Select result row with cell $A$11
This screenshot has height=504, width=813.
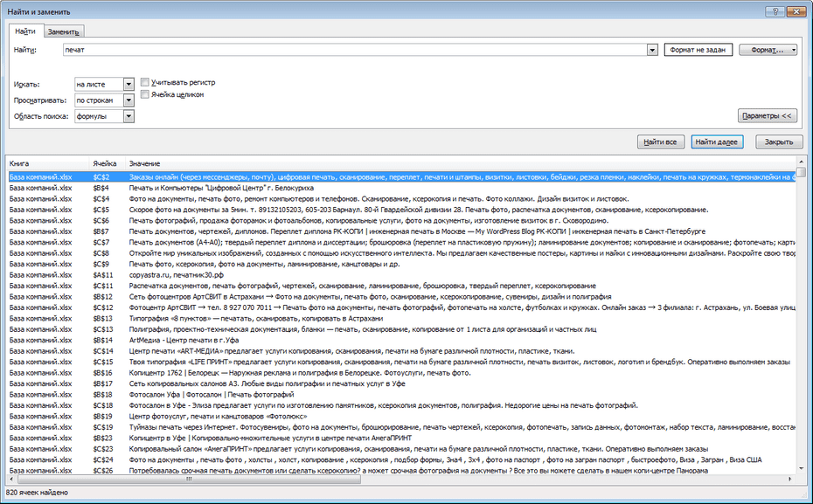tap(401, 275)
